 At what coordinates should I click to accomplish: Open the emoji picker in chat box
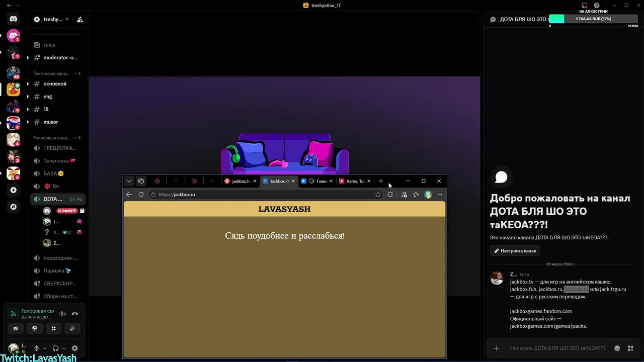pos(617,348)
